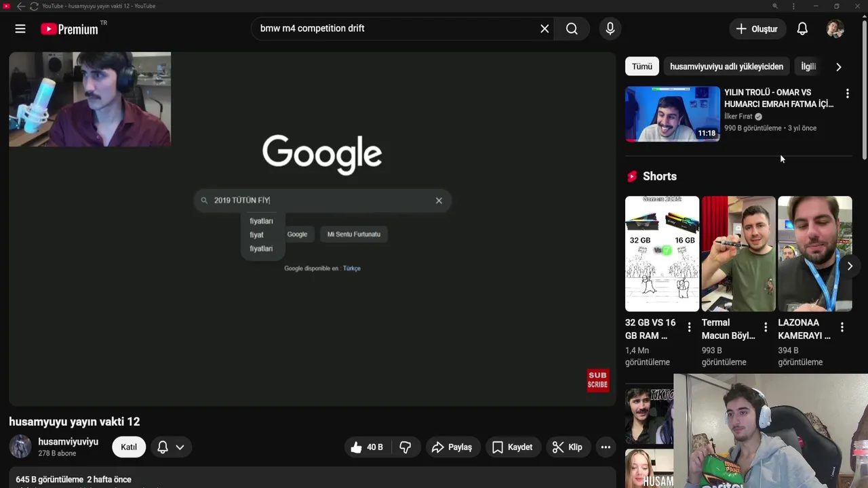Image resolution: width=868 pixels, height=488 pixels.
Task: Click the Shorts section logo icon
Action: (632, 176)
